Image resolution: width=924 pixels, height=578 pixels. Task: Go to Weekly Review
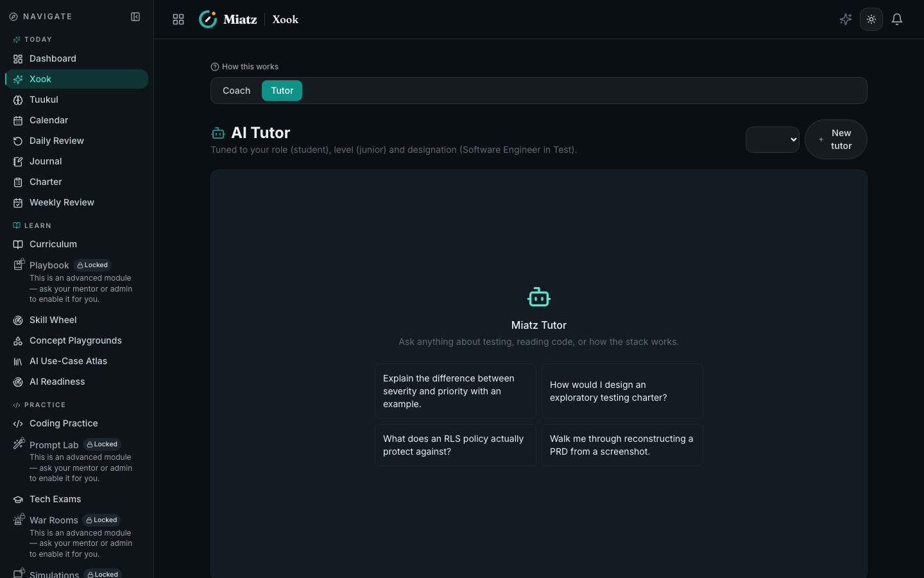coord(76,202)
